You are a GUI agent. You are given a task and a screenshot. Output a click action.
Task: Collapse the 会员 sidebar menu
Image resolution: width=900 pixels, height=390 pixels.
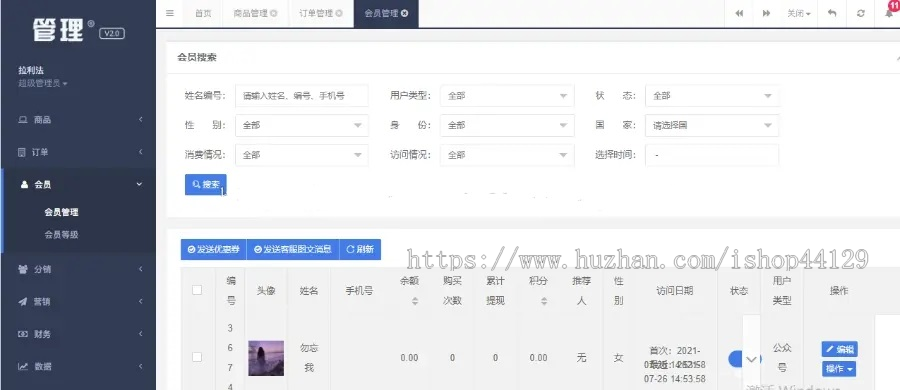tap(78, 184)
